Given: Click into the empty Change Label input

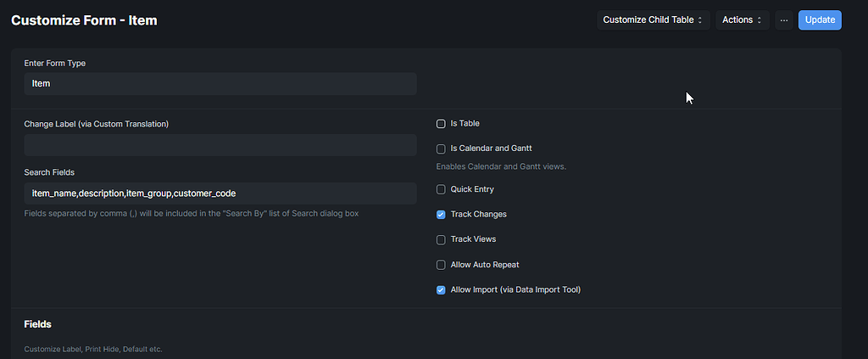Looking at the screenshot, I should tap(220, 145).
